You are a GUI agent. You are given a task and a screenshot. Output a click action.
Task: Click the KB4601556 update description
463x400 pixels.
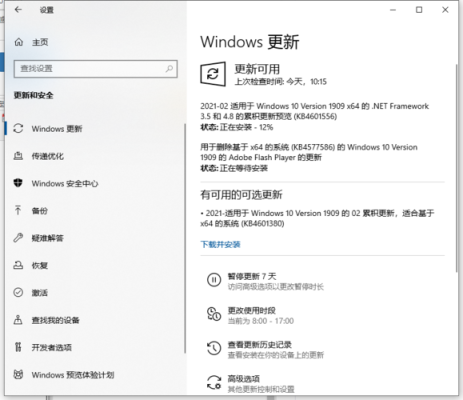pos(314,111)
